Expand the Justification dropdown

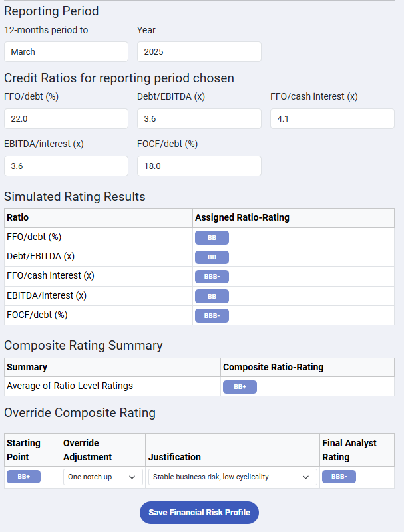coord(232,477)
